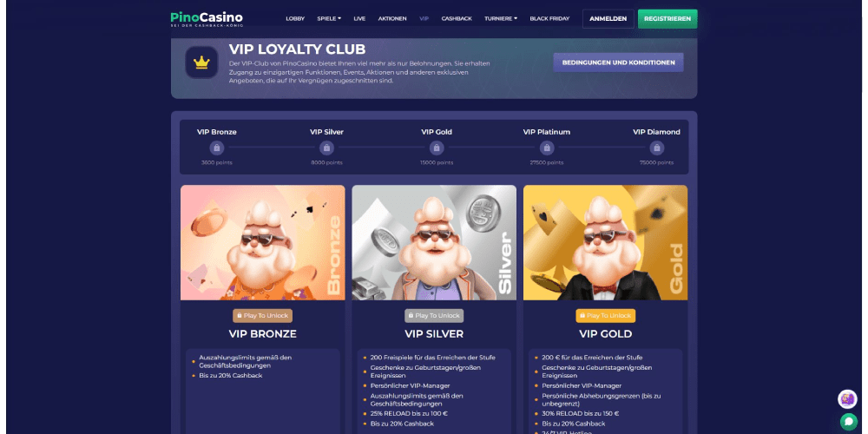Click the green Registrieren button
The image size is (868, 434).
667,19
